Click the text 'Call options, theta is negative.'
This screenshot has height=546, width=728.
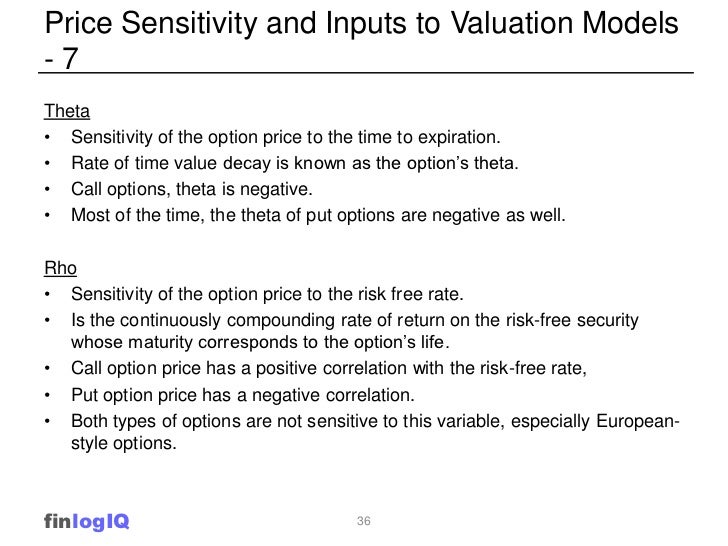click(x=192, y=189)
